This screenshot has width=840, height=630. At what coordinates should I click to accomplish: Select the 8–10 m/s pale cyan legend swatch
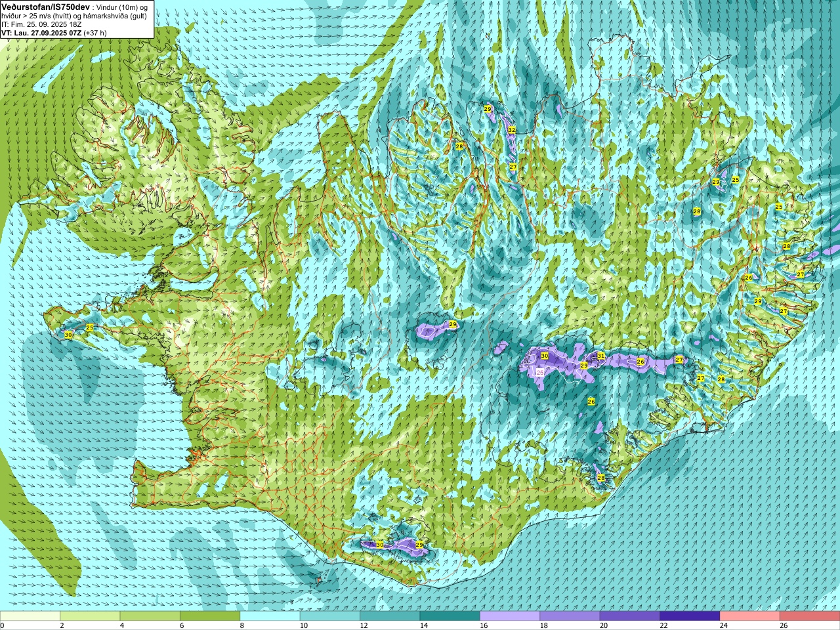coord(270,616)
